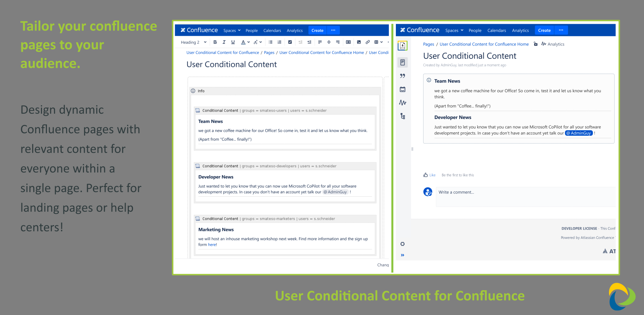
Task: Apply the text color A button
Action: pos(243,42)
